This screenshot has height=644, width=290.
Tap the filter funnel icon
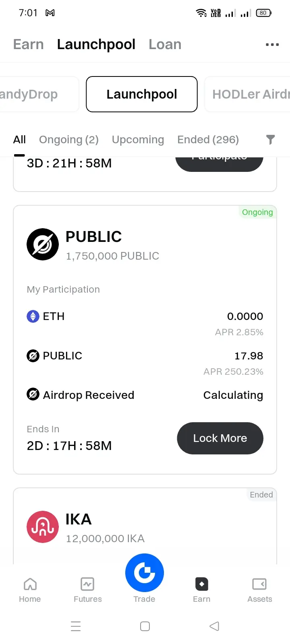(x=271, y=140)
